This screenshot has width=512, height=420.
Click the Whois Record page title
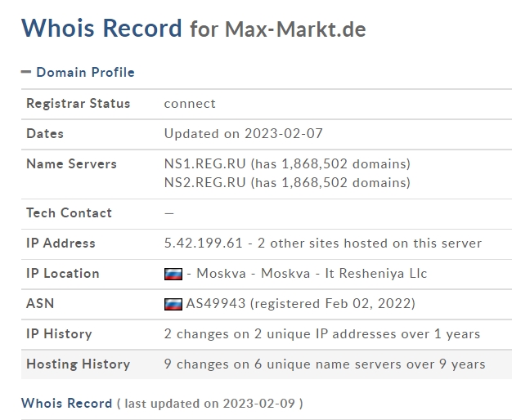[x=101, y=28]
